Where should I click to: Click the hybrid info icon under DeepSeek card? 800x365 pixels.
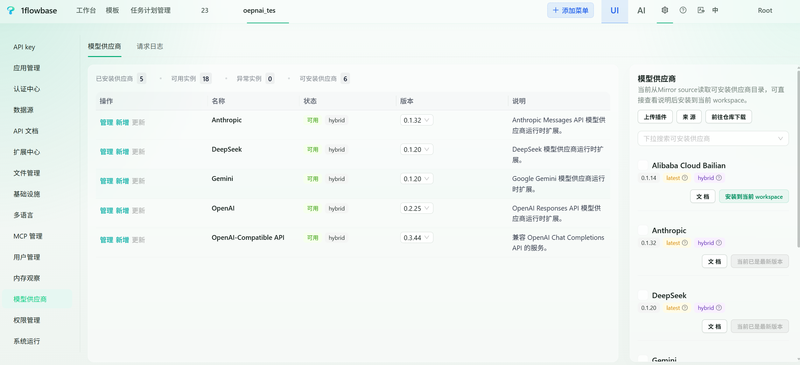pyautogui.click(x=719, y=308)
